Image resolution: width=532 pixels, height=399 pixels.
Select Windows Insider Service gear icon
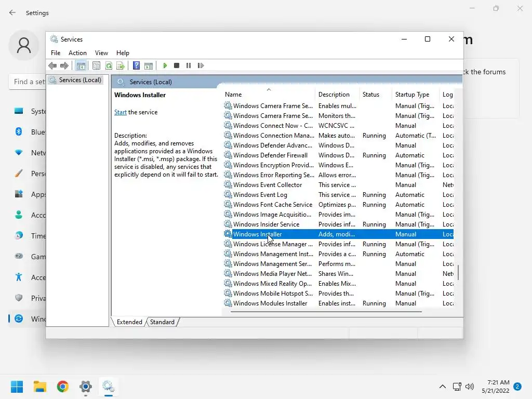coord(228,224)
